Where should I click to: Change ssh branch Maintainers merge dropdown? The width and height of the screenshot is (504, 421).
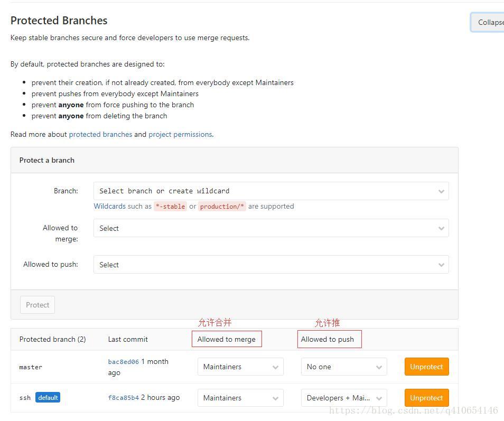[x=240, y=398]
